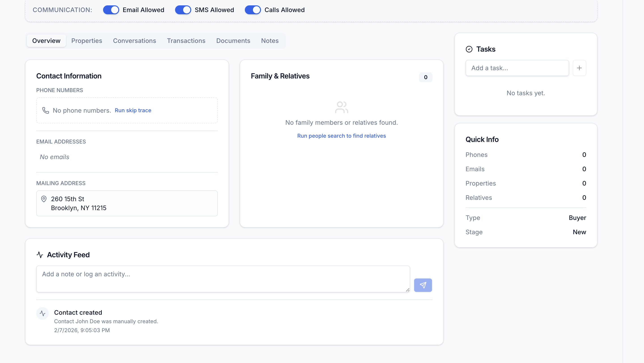The width and height of the screenshot is (644, 363).
Task: Run skip trace for phone numbers
Action: pos(133,110)
